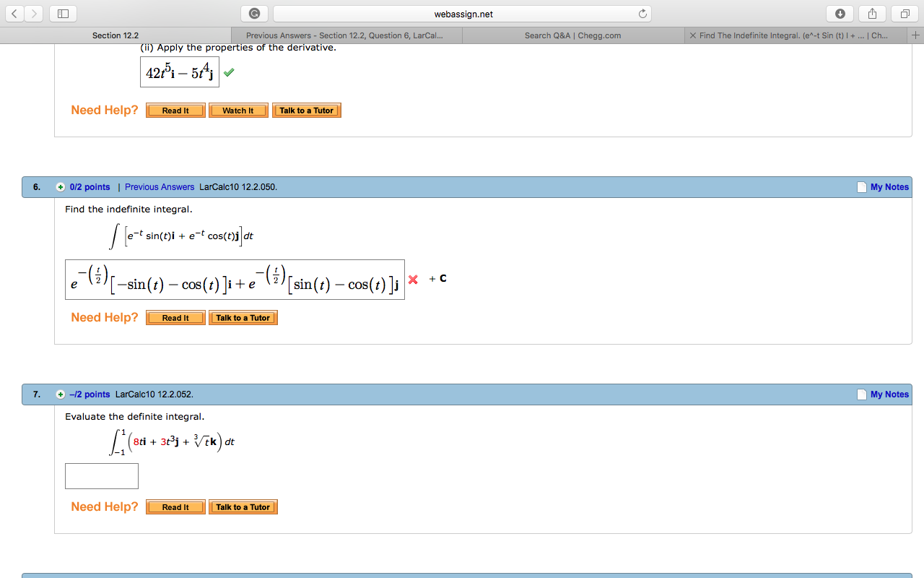924x578 pixels.
Task: Click Talk to a Tutor on question 6
Action: [x=243, y=317]
